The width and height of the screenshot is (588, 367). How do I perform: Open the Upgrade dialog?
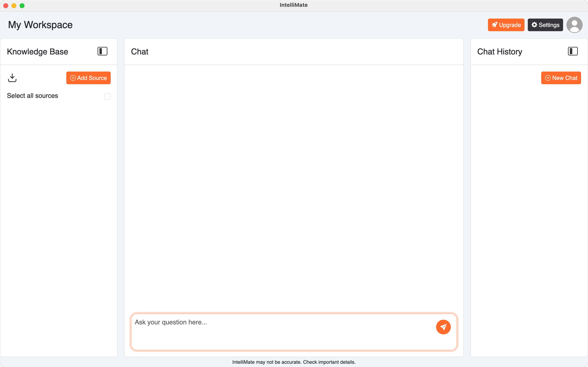click(506, 24)
